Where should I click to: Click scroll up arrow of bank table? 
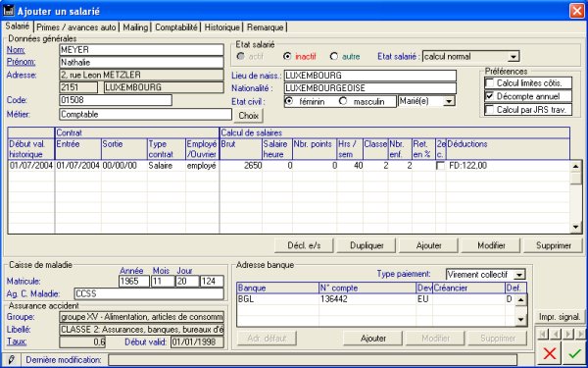tap(520, 300)
